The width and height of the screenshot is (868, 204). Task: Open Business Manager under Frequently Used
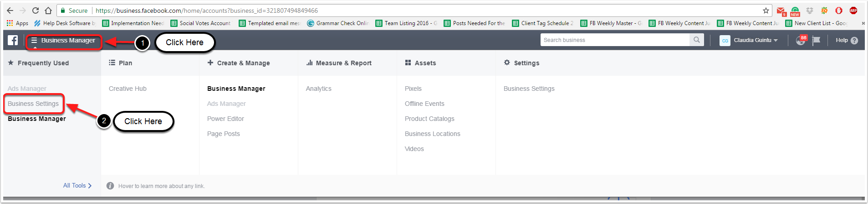click(37, 119)
